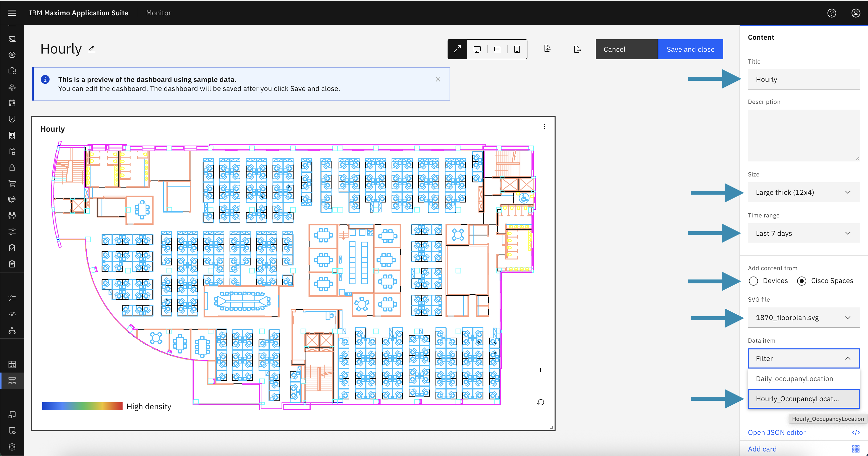
Task: Reset the floor plan view
Action: point(540,402)
